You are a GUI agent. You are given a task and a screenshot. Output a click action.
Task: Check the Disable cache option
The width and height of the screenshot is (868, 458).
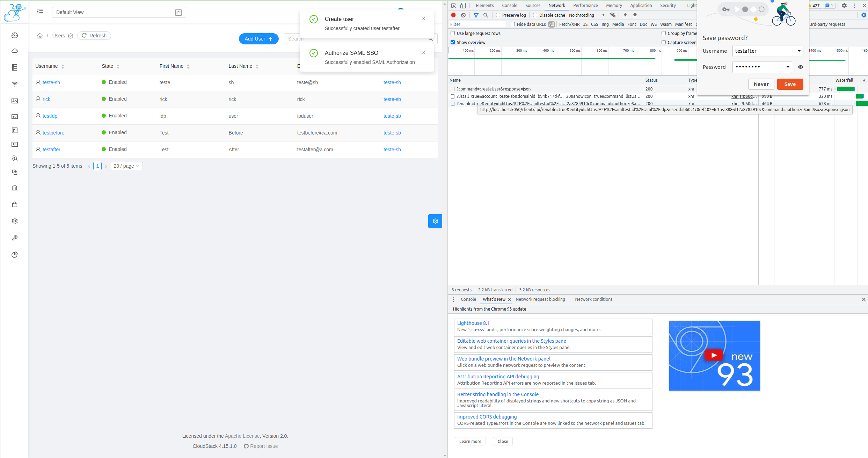(x=535, y=15)
